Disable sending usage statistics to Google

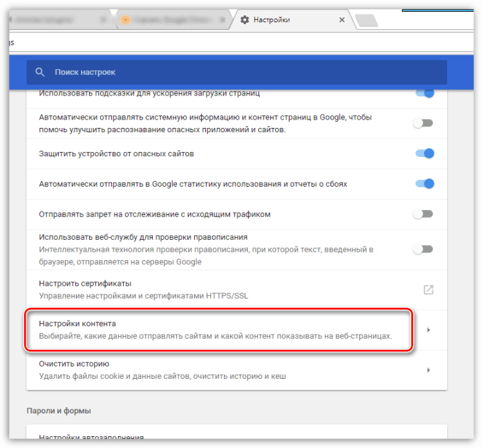pos(424,184)
